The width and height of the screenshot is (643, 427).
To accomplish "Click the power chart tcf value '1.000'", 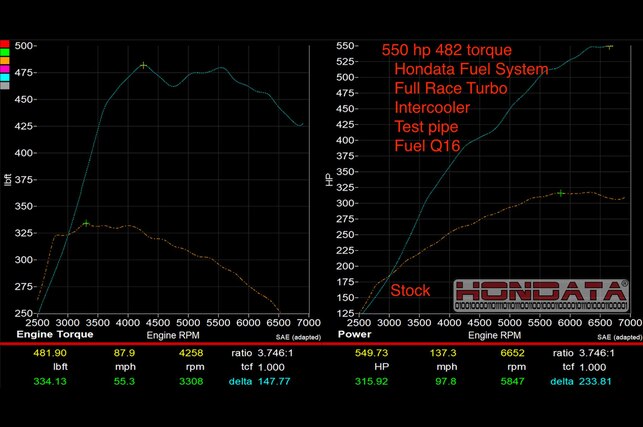I will (593, 367).
